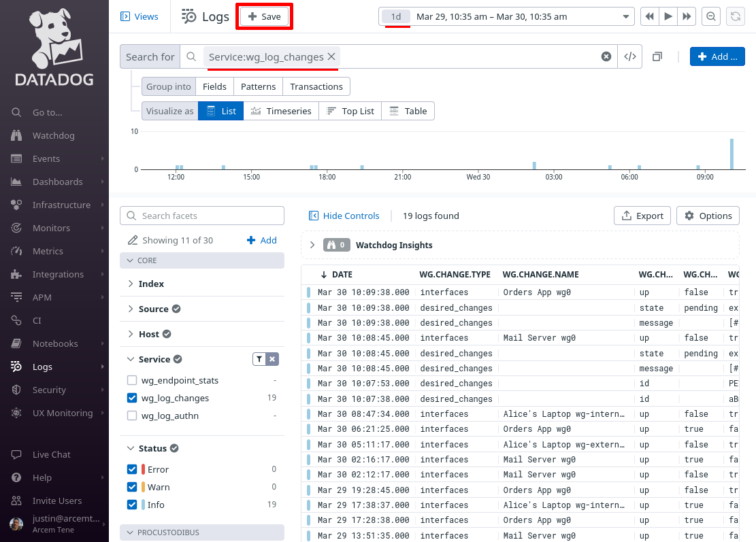The height and width of the screenshot is (542, 756).
Task: Open log list Options
Action: pyautogui.click(x=708, y=216)
